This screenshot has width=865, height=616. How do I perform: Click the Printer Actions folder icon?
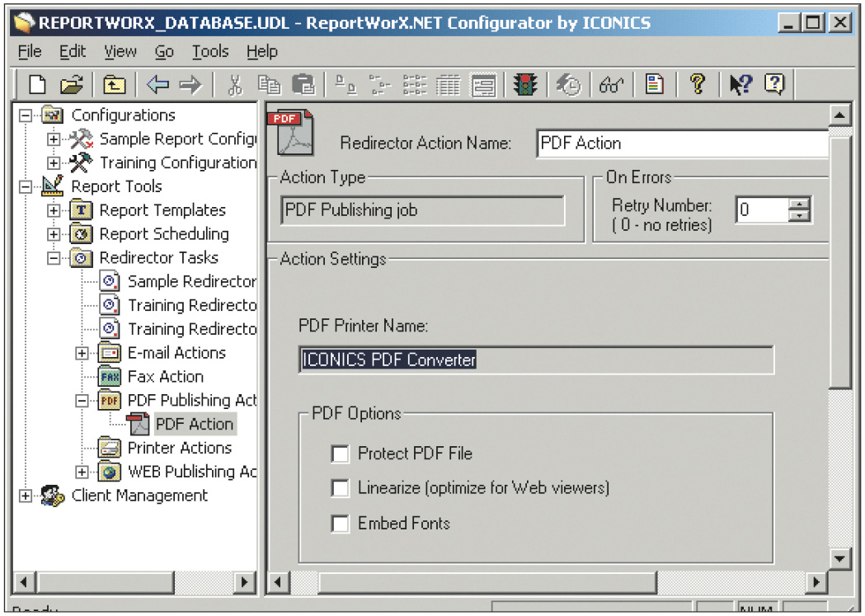110,448
